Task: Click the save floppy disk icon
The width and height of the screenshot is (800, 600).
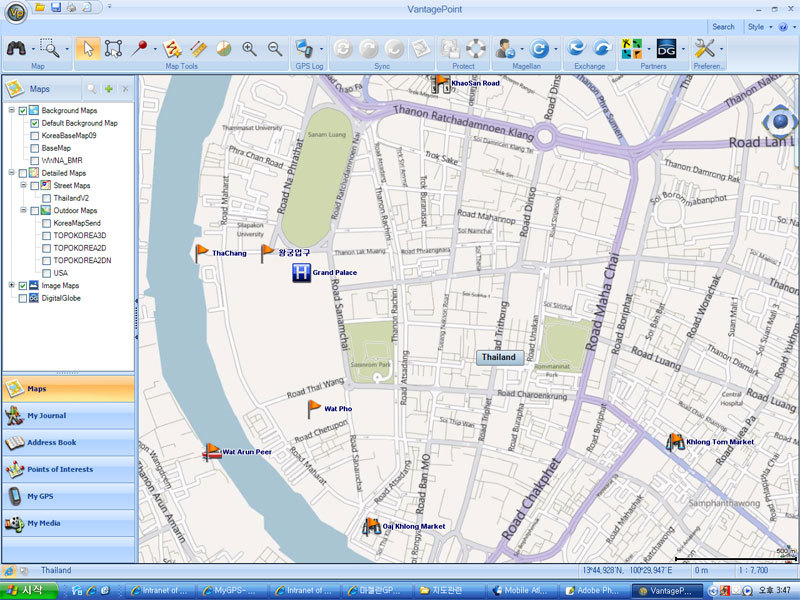Action: pyautogui.click(x=56, y=7)
